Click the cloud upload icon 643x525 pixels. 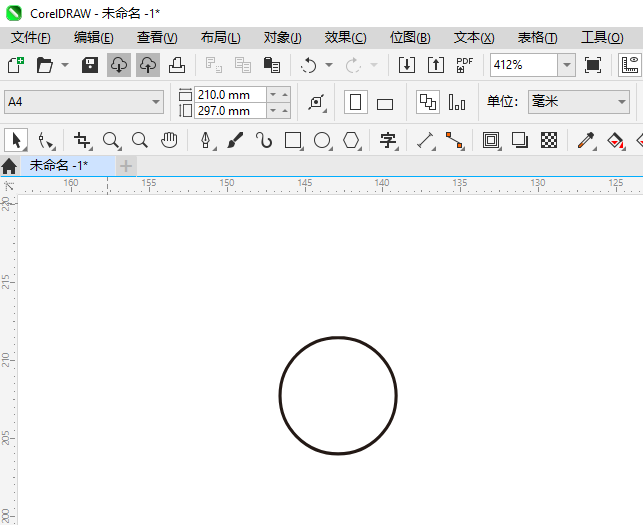pos(148,65)
